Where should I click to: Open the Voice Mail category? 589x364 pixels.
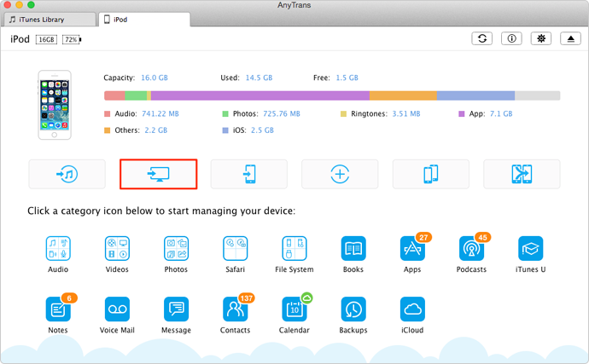click(x=117, y=315)
